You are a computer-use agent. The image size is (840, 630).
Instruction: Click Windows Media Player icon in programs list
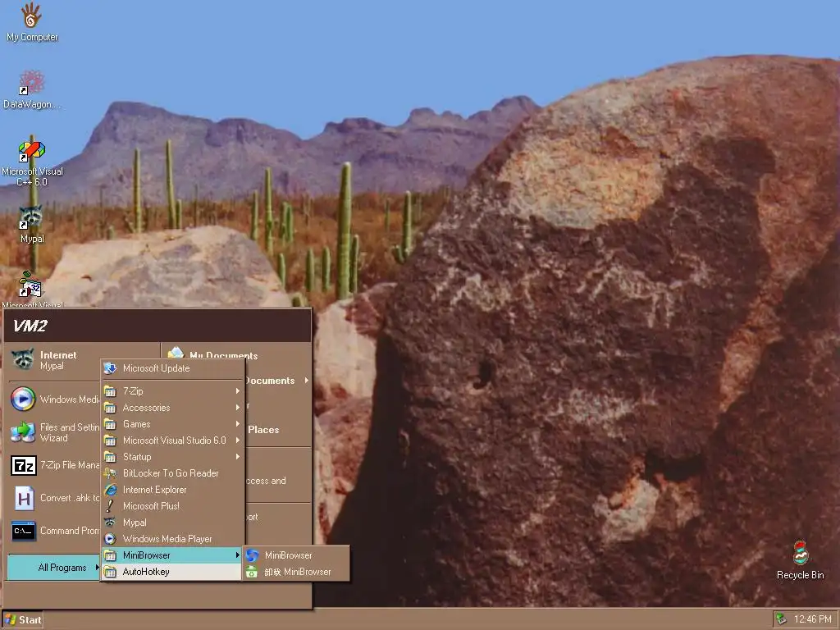110,539
